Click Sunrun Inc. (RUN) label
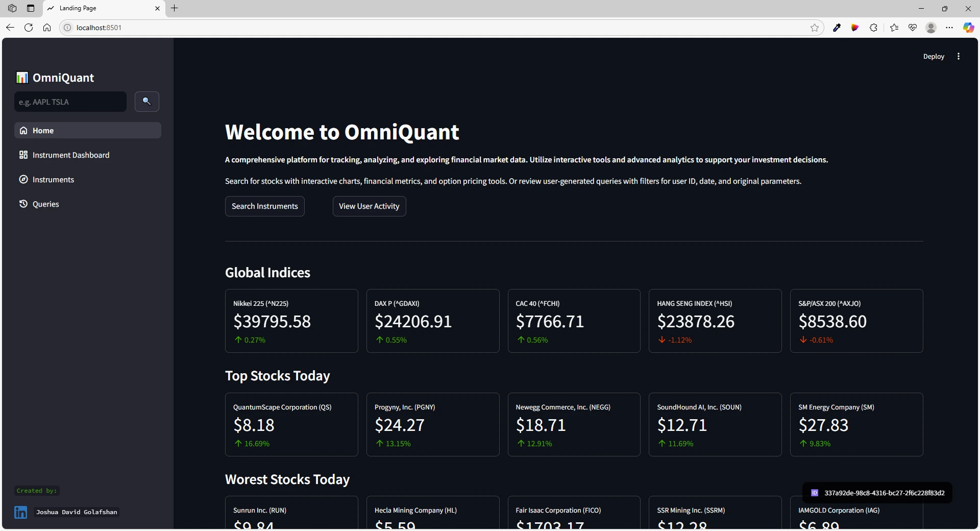 tap(260, 511)
